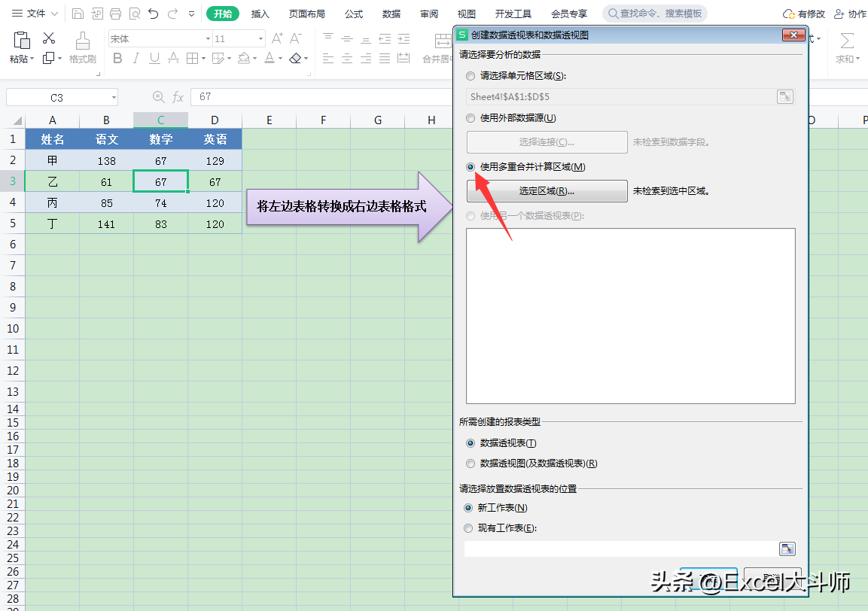Apply fill color bucket swatch
Screen dimensions: 868x611
[244, 58]
